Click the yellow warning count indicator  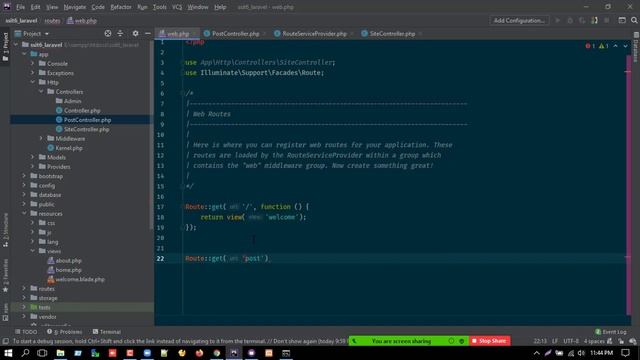point(604,46)
